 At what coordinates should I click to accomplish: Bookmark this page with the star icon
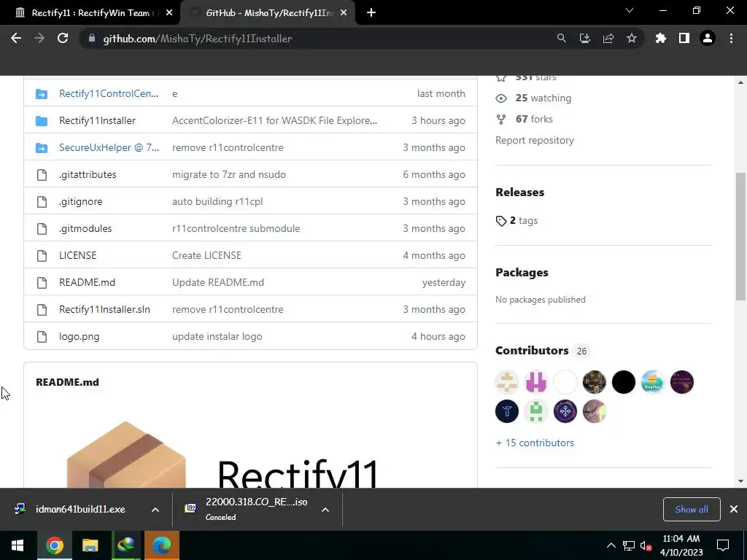(x=632, y=39)
